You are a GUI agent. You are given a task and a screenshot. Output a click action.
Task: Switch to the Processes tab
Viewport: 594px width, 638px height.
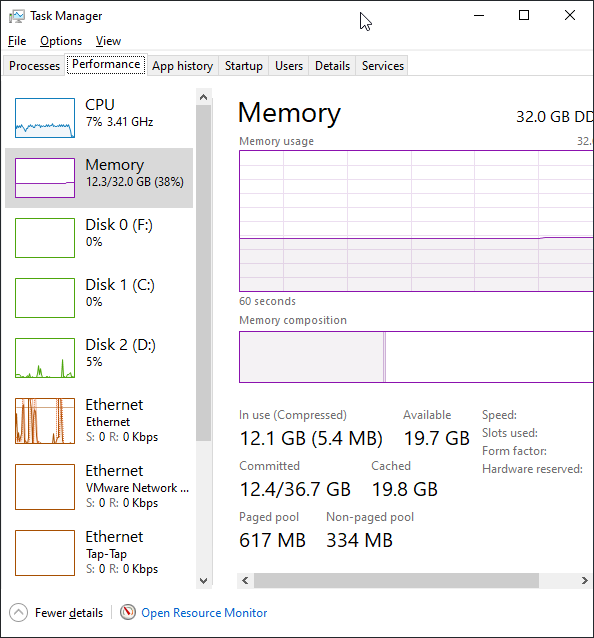(34, 66)
